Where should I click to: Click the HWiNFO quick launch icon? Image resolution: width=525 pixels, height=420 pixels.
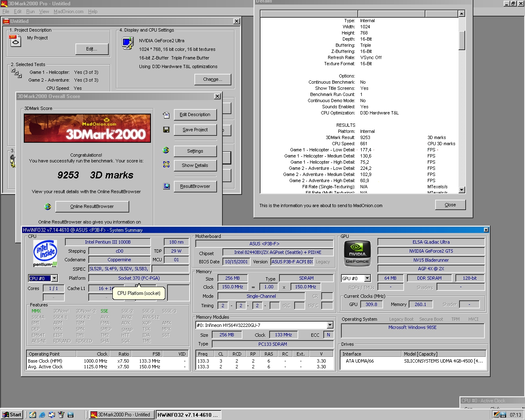71,415
